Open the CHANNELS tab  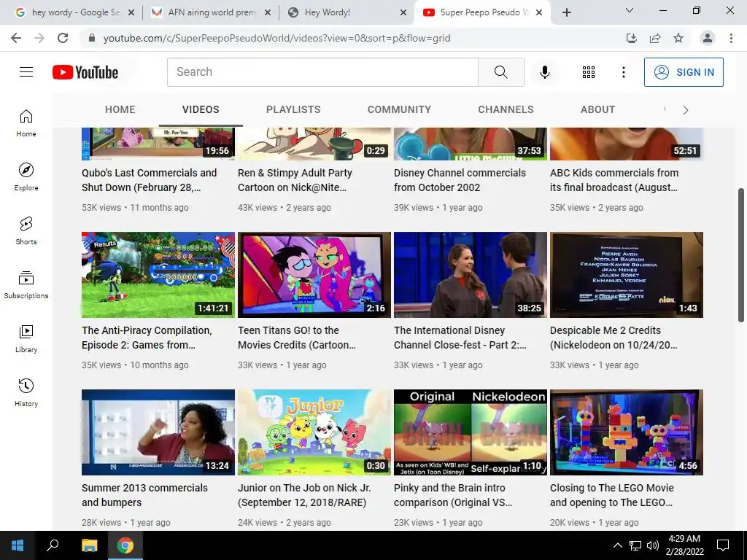tap(506, 109)
